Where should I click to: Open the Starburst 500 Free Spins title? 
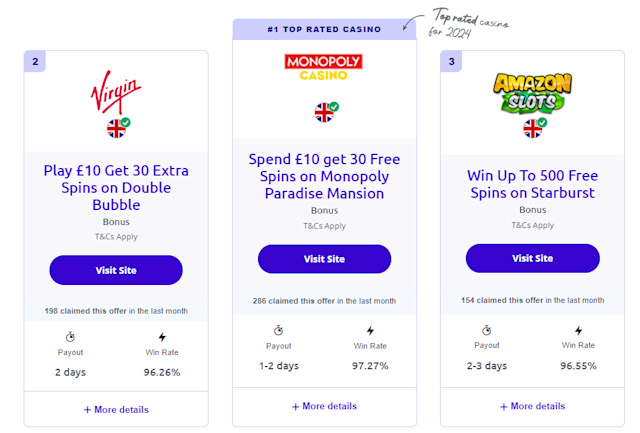click(532, 184)
